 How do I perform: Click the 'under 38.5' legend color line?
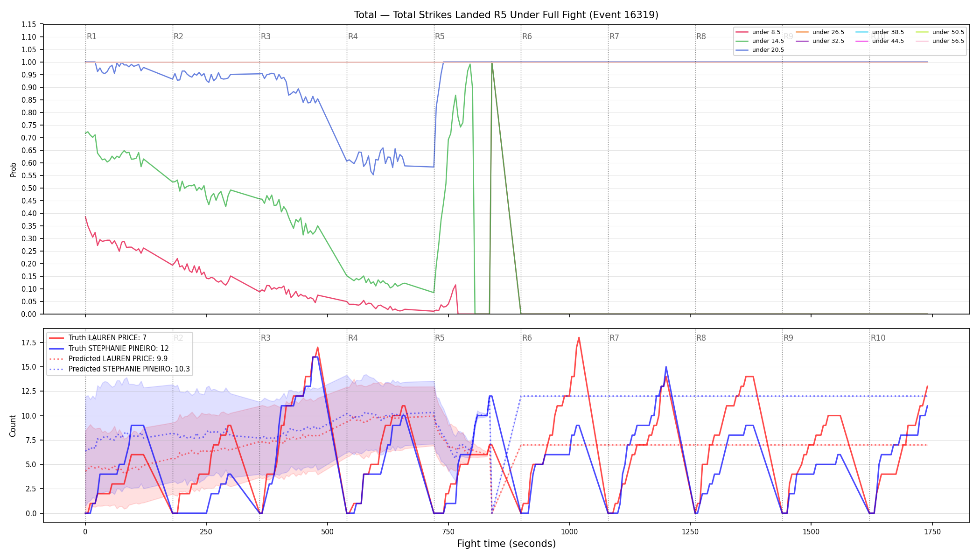click(x=862, y=32)
